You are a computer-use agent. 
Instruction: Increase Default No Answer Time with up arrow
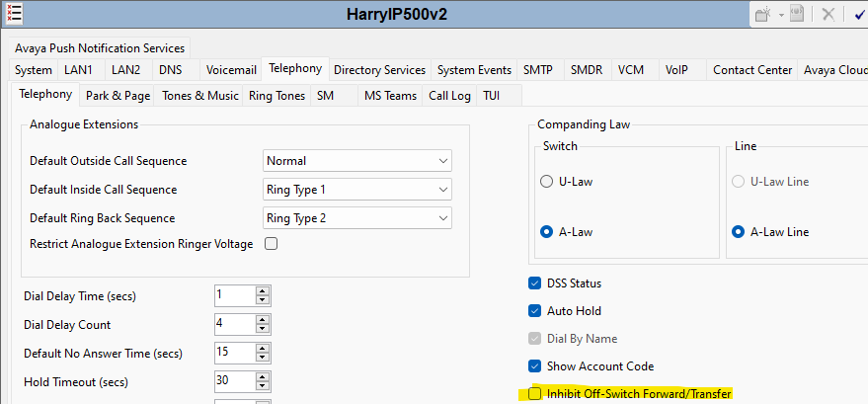tap(263, 348)
